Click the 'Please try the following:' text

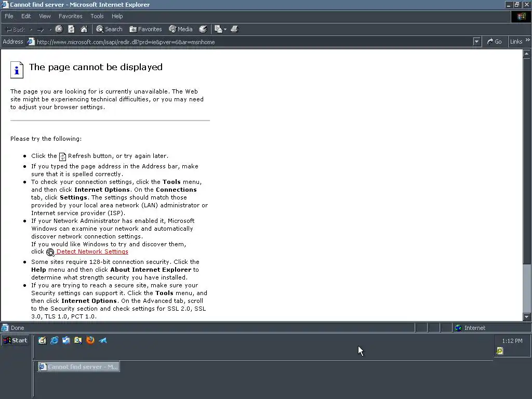pos(46,138)
